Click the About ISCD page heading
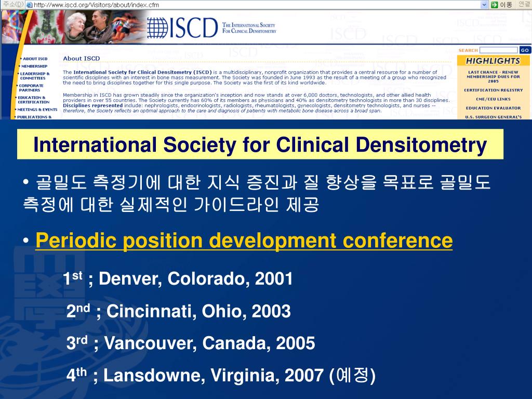The width and height of the screenshot is (532, 399). 82,58
